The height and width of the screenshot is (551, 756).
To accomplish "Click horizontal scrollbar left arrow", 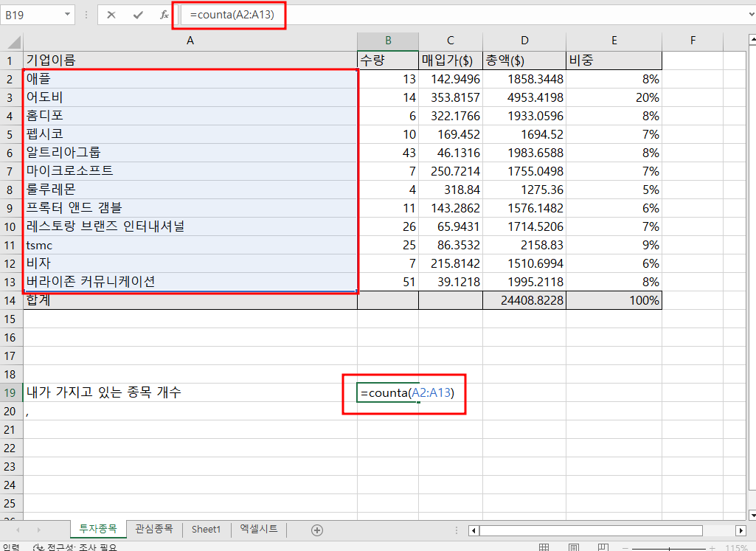I will pyautogui.click(x=474, y=531).
